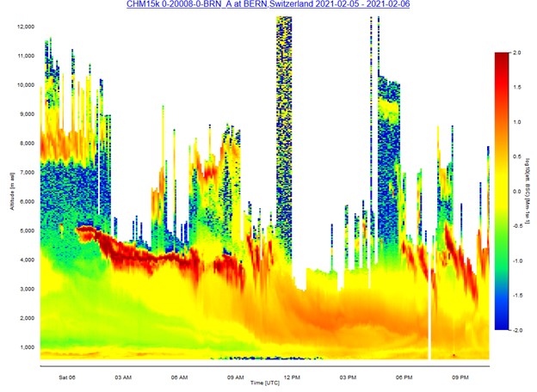Click the dark blue bottom of colorbar
This screenshot has height=392, width=537.
pyautogui.click(x=502, y=325)
